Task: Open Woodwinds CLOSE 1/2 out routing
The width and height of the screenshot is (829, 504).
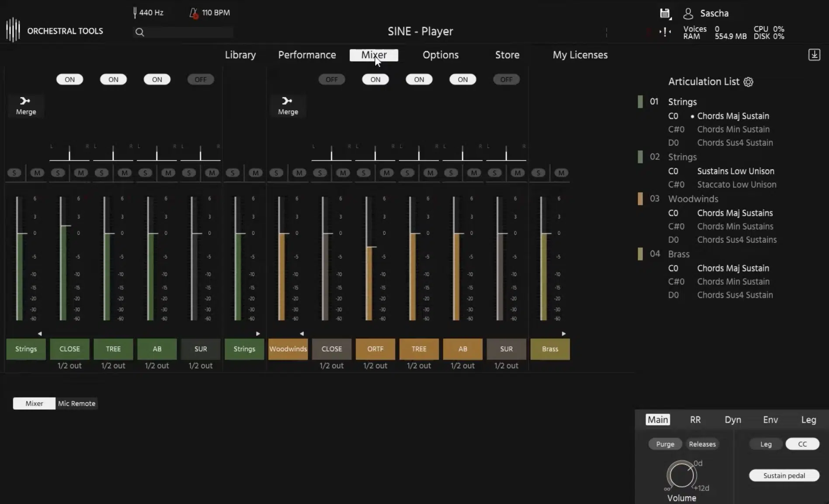Action: tap(332, 366)
